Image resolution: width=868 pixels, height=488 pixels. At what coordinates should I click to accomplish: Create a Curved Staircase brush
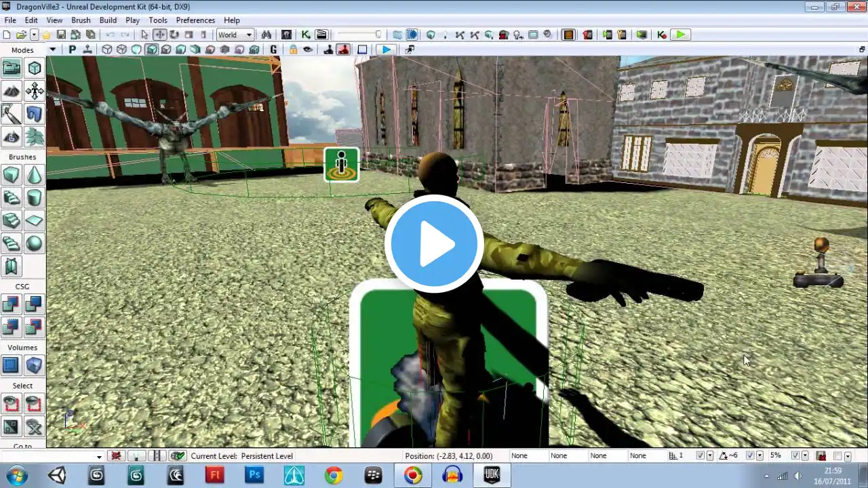pos(12,198)
